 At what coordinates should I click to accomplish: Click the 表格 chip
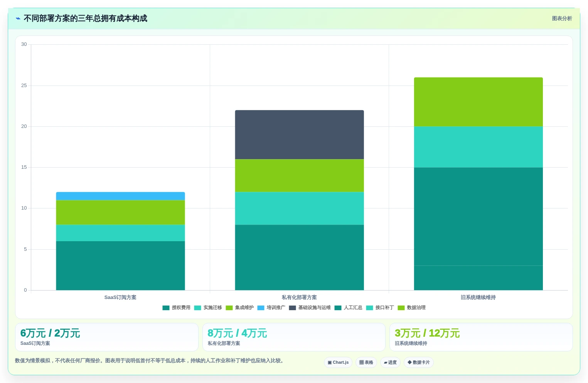366,363
